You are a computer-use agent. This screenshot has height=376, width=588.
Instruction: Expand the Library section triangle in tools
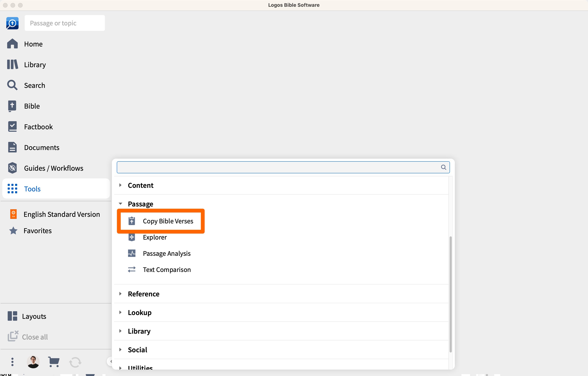tap(120, 331)
